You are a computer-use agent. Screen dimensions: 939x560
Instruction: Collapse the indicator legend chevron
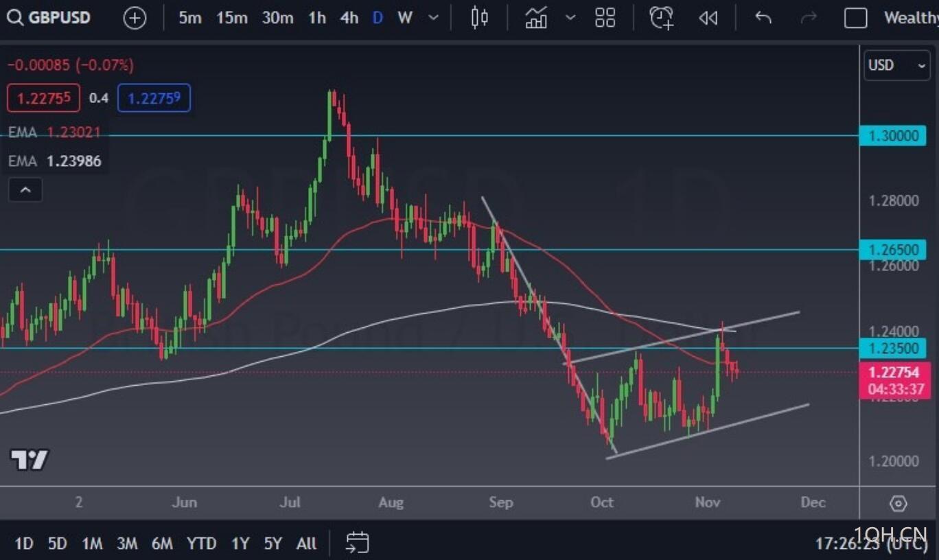point(25,190)
